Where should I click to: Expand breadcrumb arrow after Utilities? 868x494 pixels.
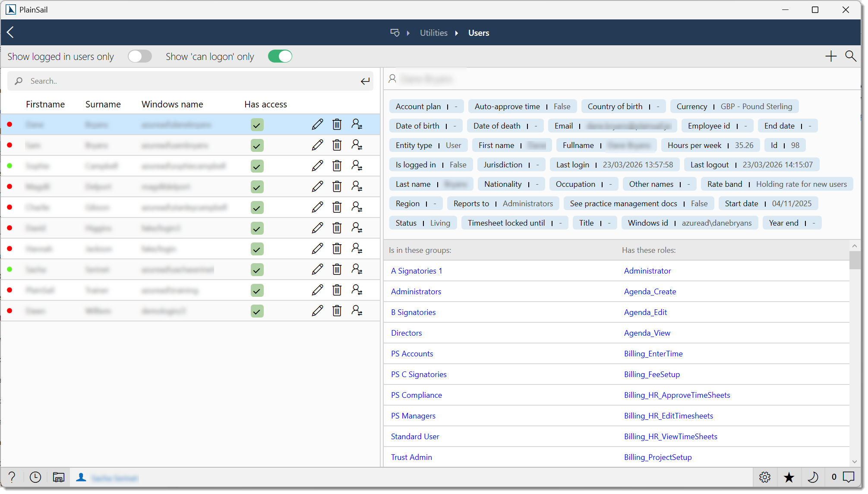coord(457,33)
